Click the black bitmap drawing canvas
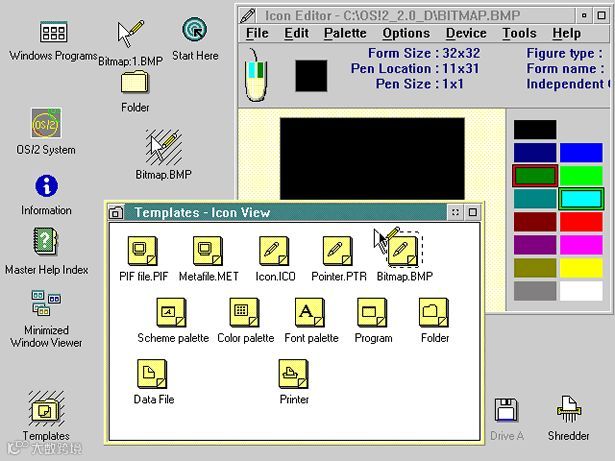615x461 pixels. (x=372, y=159)
